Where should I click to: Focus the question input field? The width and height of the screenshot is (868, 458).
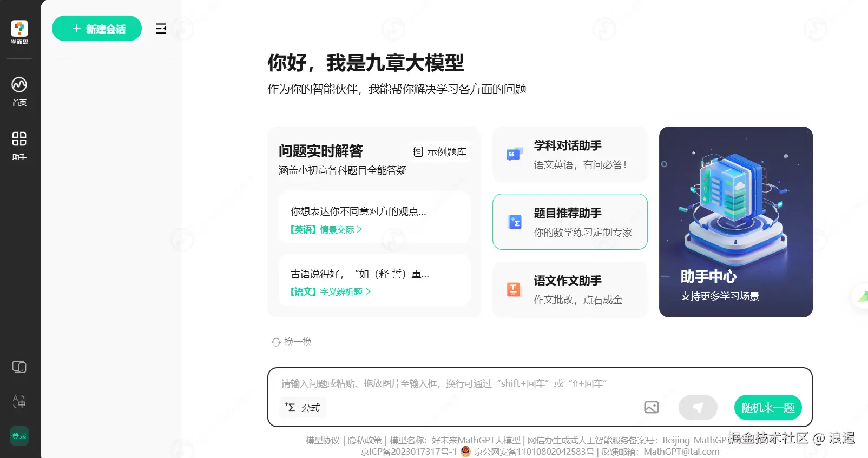click(540, 383)
